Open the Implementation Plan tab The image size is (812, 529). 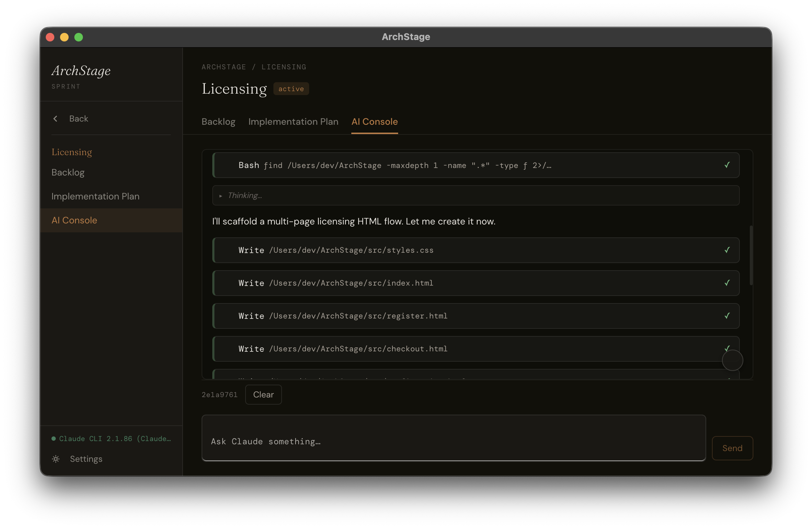pos(293,122)
